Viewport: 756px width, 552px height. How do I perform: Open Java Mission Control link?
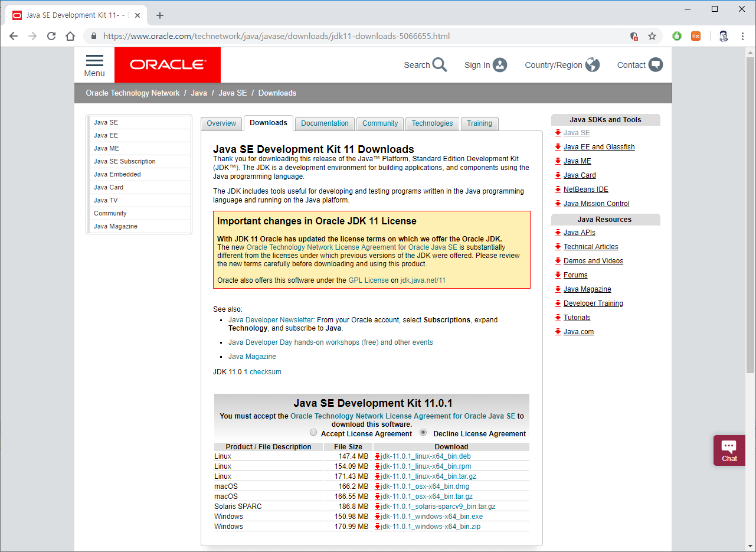click(596, 204)
